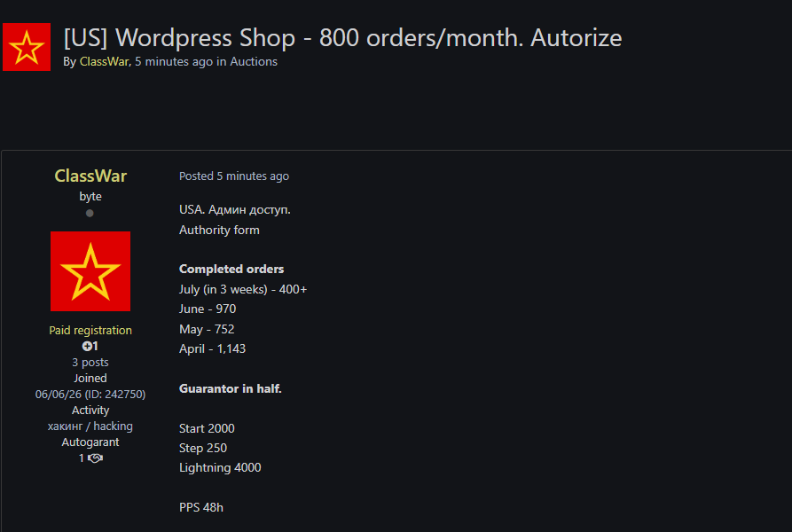The width and height of the screenshot is (792, 532).
Task: Click the Autogarant handshake deals icon
Action: click(95, 458)
